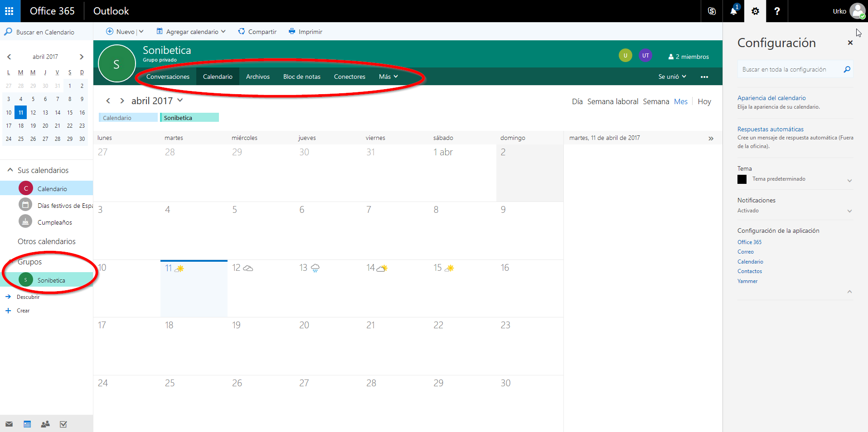Viewport: 868px width, 432px height.
Task: Click the Sonibetica group S avatar in header
Action: 117,64
